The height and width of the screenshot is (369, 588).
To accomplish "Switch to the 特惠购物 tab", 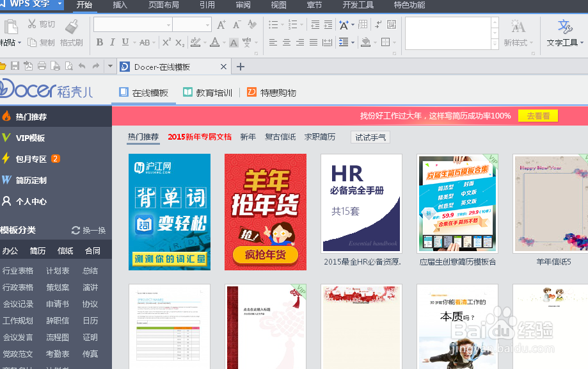I will coord(271,93).
